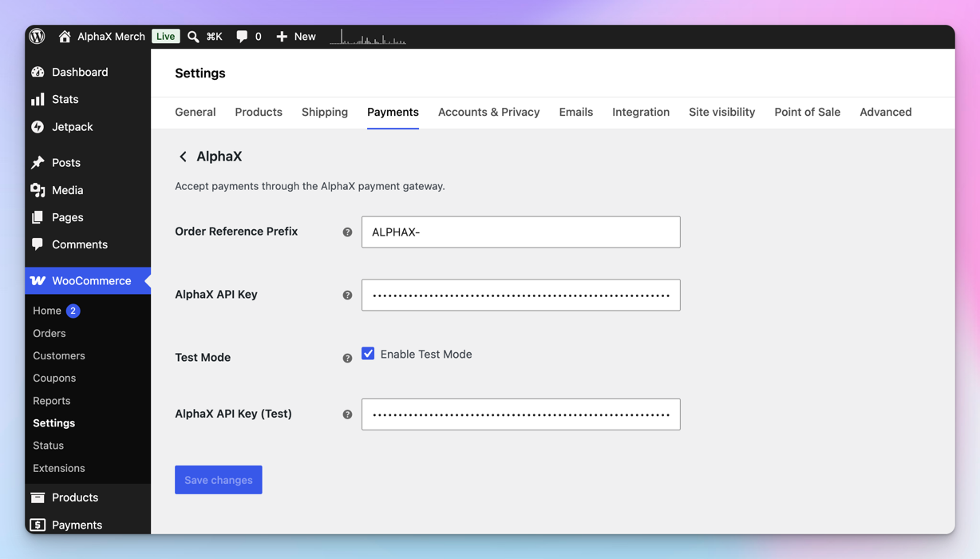Click the Live status badge

click(165, 36)
